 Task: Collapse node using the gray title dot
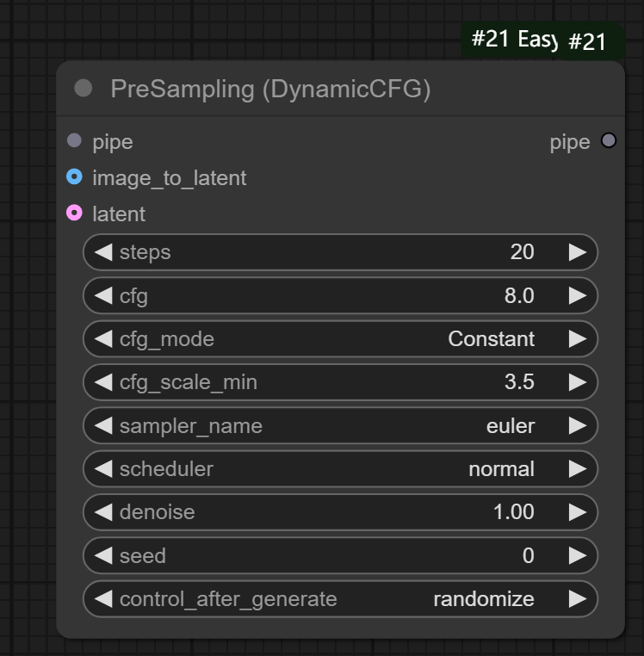tap(84, 88)
